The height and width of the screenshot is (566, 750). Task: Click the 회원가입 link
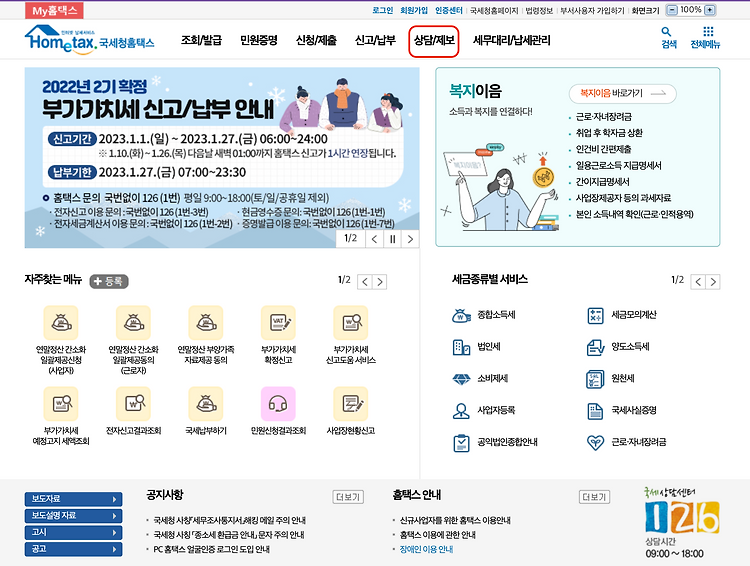[x=414, y=10]
